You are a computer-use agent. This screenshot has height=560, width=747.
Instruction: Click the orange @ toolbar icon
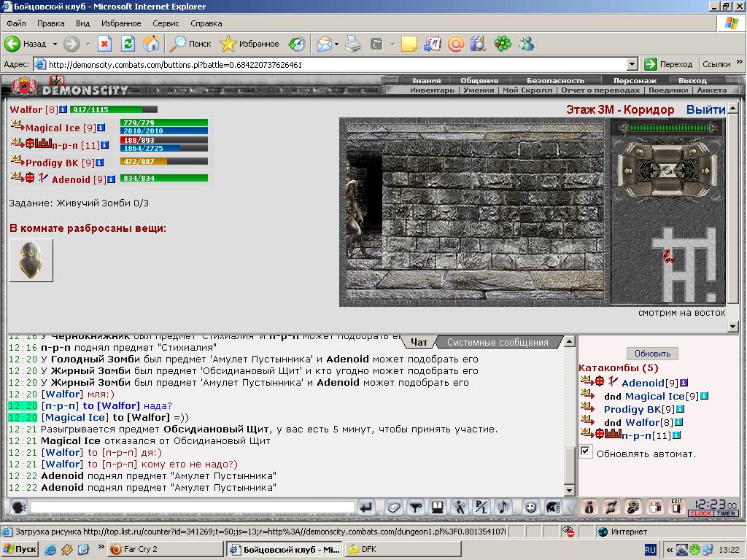(x=455, y=44)
